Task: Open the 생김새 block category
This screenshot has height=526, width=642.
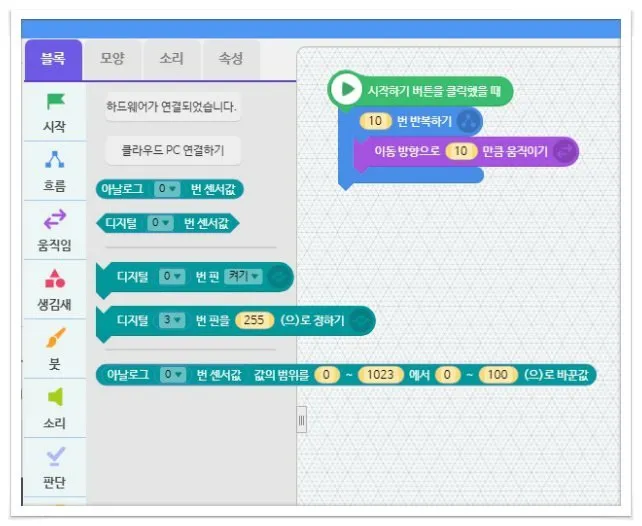Action: coord(55,289)
